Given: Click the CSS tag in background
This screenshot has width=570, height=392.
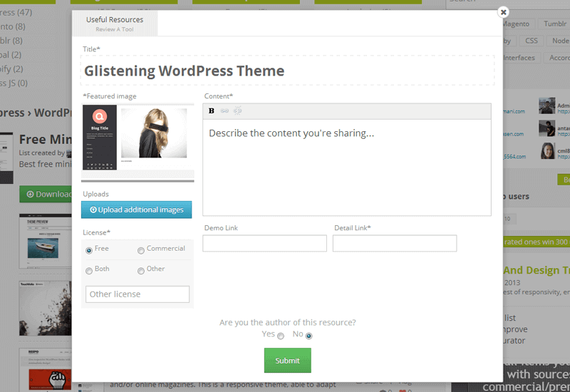Looking at the screenshot, I should pos(531,41).
